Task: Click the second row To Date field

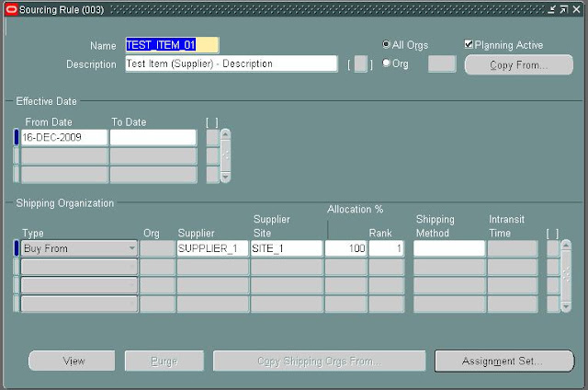Action: [x=153, y=155]
